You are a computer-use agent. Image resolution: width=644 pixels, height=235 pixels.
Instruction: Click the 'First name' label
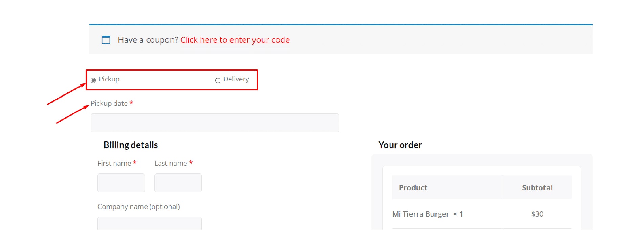[114, 163]
